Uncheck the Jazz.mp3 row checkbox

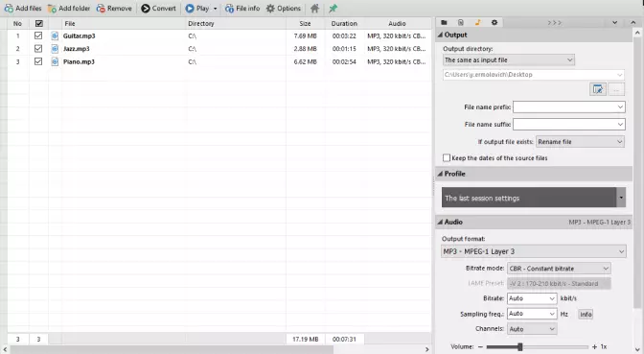(38, 49)
